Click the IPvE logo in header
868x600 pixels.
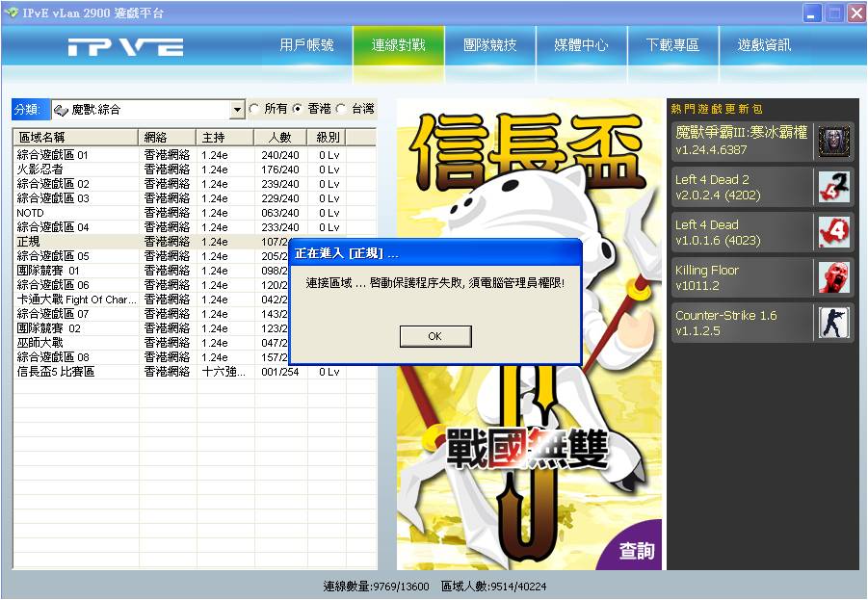tap(125, 47)
